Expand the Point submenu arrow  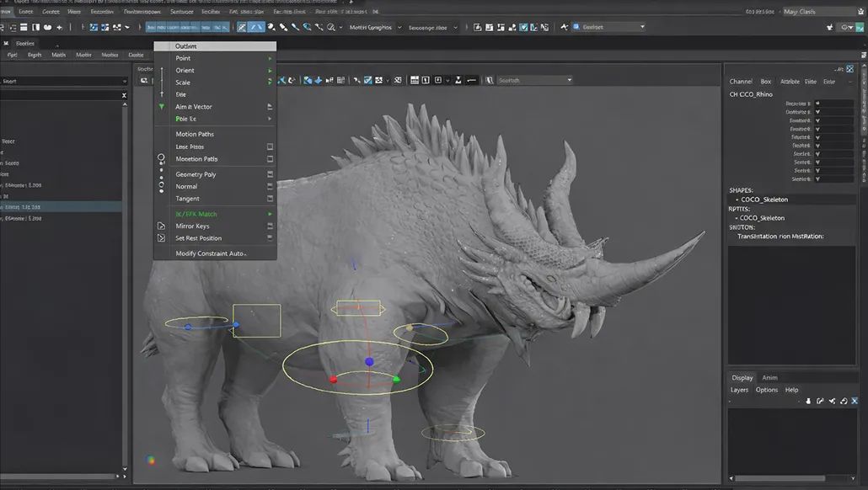pos(270,58)
